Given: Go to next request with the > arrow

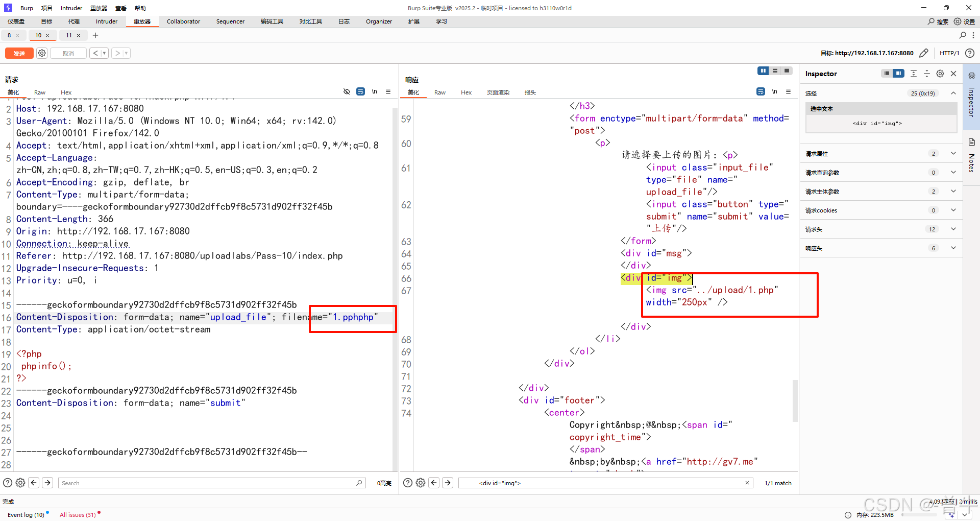Looking at the screenshot, I should click(117, 53).
